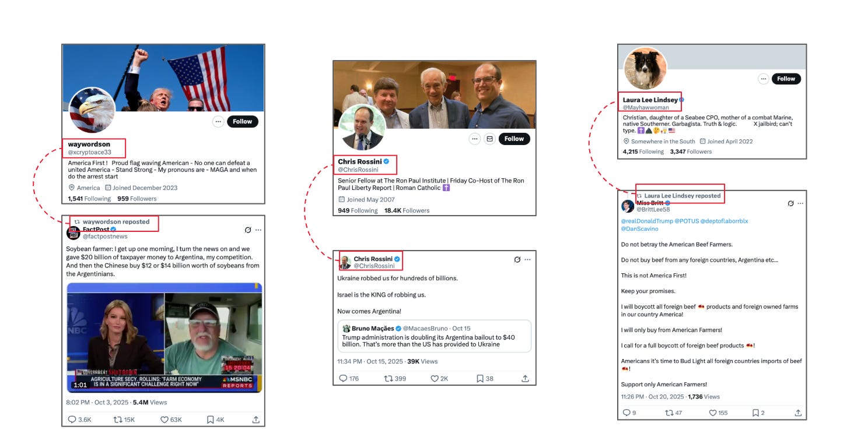Click '11:26 PM · Oct 20, 2025' timestamp
868x444 pixels.
point(653,397)
